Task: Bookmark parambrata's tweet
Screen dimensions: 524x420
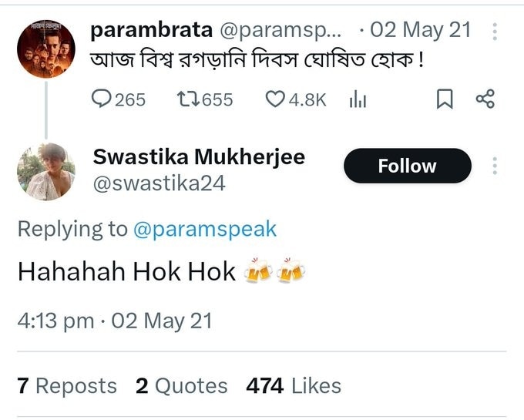Action: tap(445, 99)
